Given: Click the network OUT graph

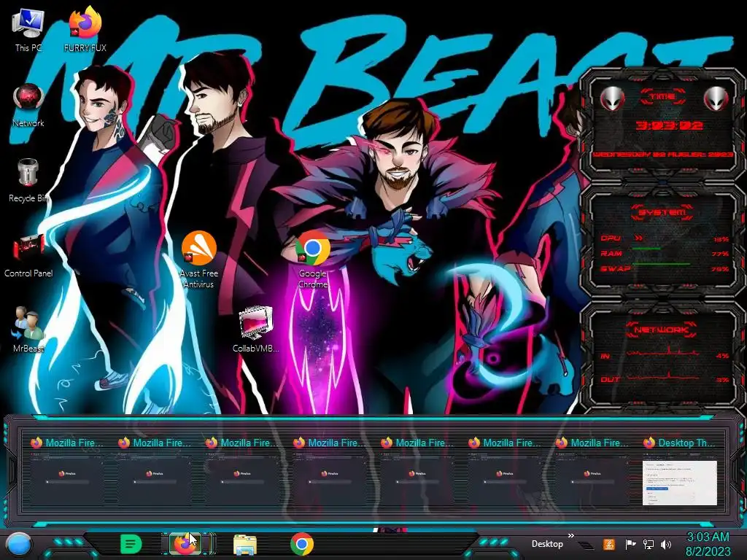Looking at the screenshot, I should click(x=662, y=376).
